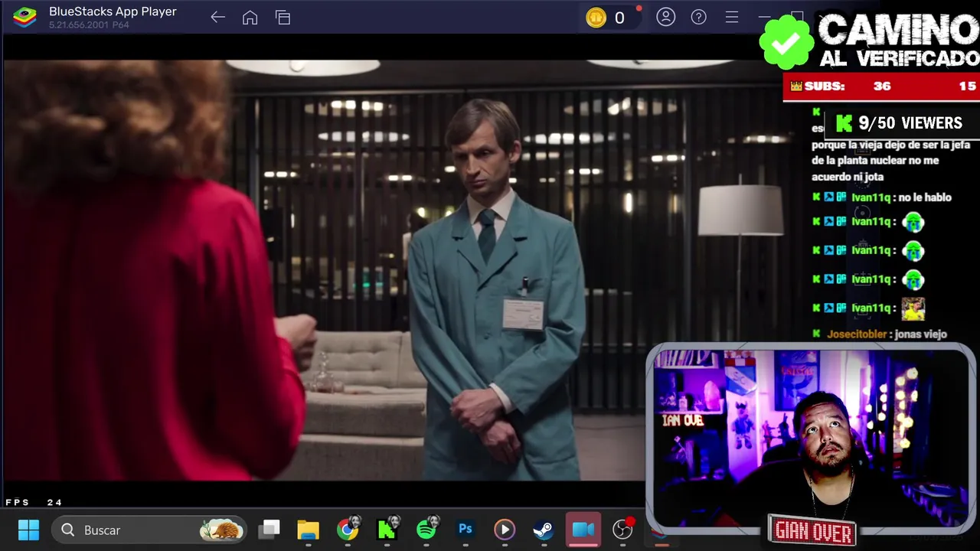The width and height of the screenshot is (980, 551).
Task: Click the video playing in BlueStacks
Action: coord(325,269)
